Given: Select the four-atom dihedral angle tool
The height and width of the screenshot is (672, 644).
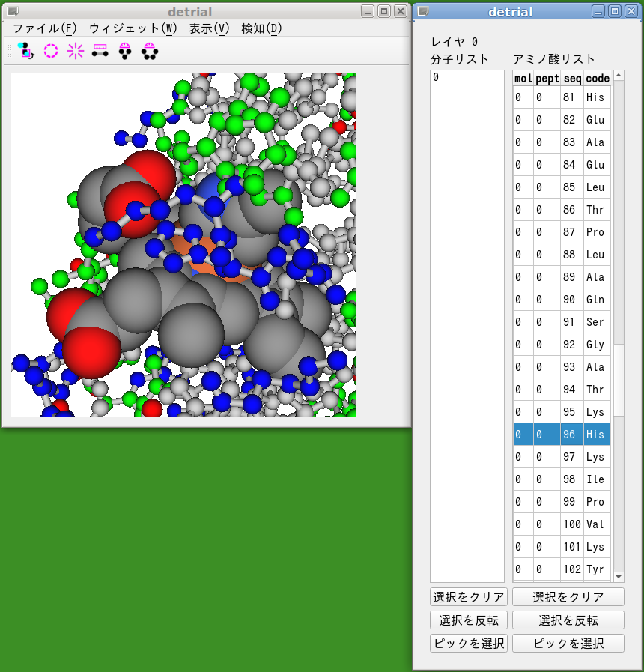Looking at the screenshot, I should coord(150,51).
